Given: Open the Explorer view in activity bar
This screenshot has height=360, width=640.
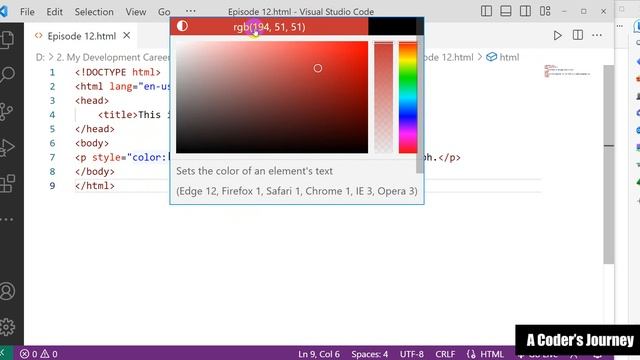Looking at the screenshot, I should tap(7, 40).
